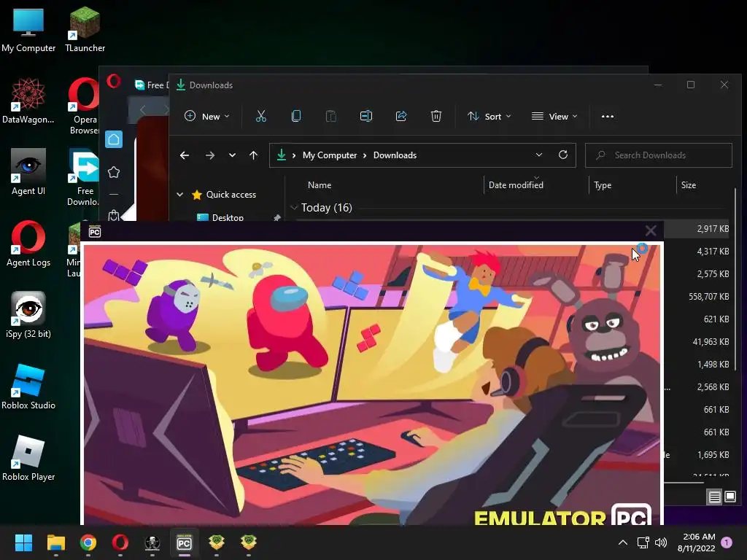Open clock showing 2:06 AM

click(697, 542)
